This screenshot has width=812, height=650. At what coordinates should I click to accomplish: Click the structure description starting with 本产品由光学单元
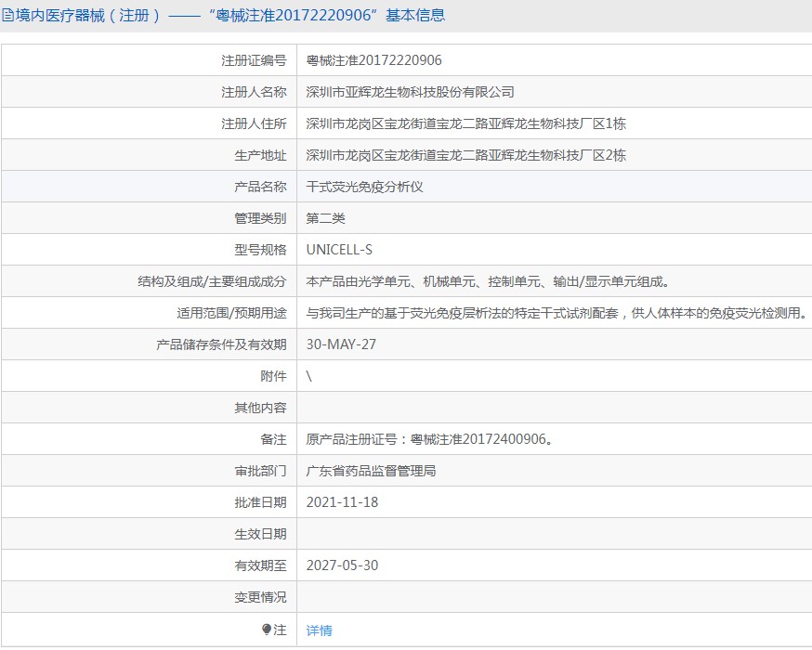[488, 281]
